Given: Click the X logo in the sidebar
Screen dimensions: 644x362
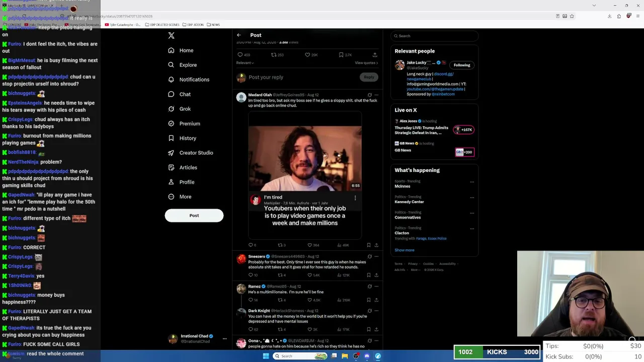Looking at the screenshot, I should (171, 36).
